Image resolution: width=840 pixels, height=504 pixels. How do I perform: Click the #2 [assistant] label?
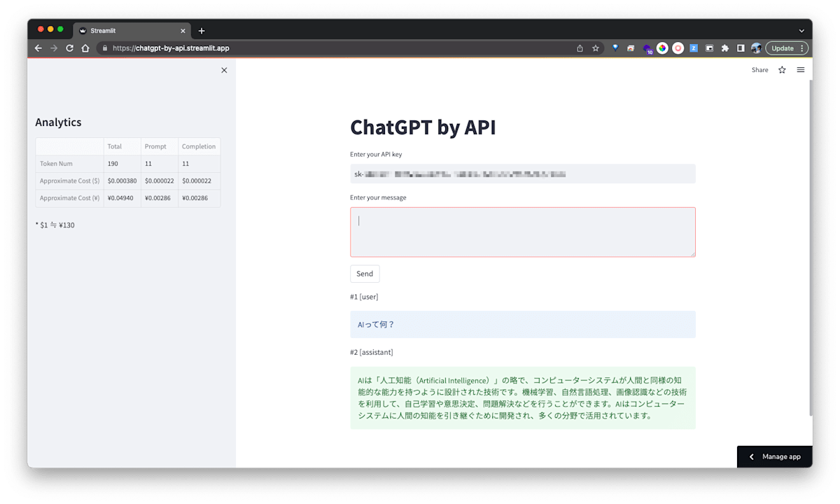click(372, 352)
